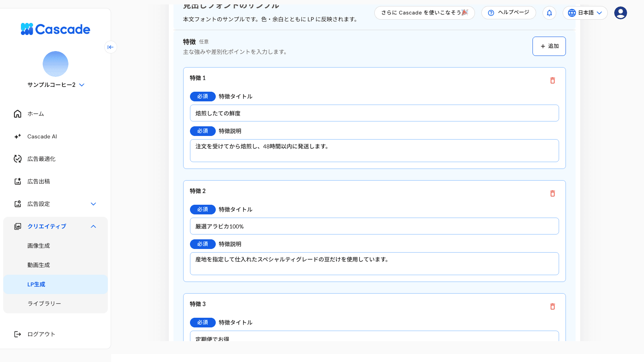Click the 特徴 1 title field 焙煎したての鮮度
Image resolution: width=644 pixels, height=362 pixels.
coord(374,113)
